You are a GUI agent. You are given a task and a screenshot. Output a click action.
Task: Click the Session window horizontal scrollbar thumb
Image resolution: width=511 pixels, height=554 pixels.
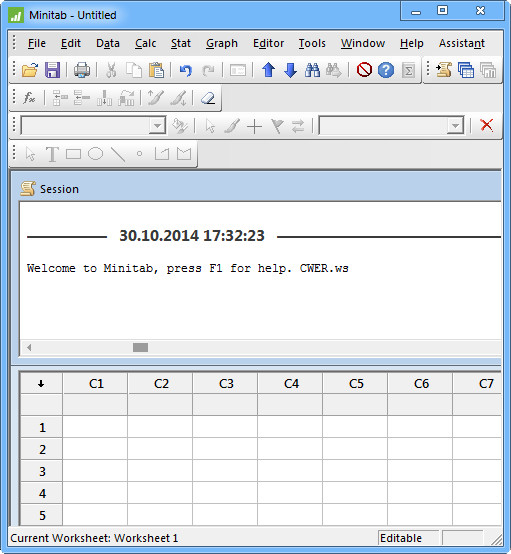point(140,347)
